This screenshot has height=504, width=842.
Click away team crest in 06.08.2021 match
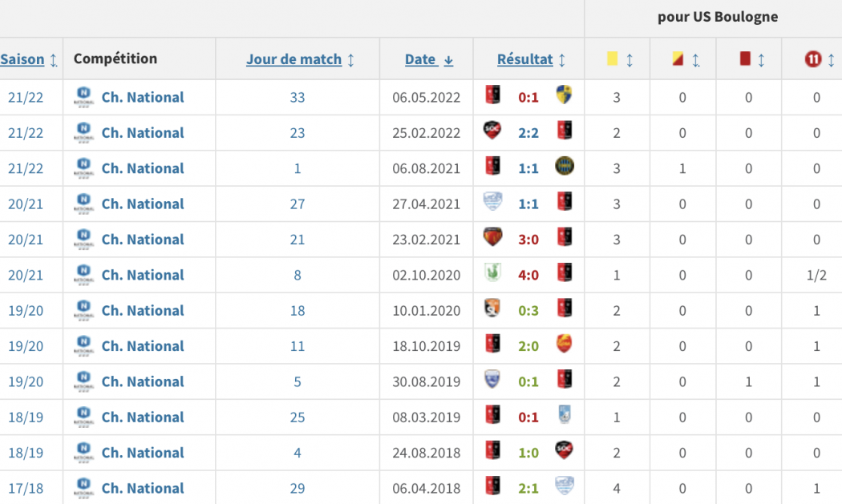click(x=564, y=167)
